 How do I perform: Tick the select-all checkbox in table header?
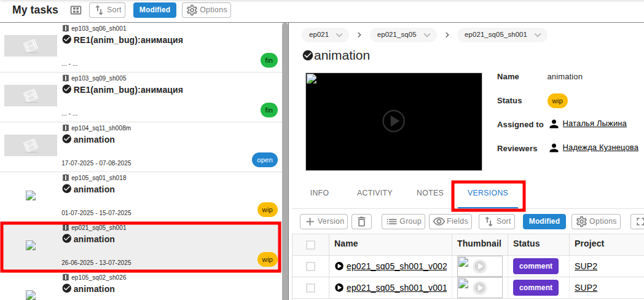click(311, 245)
